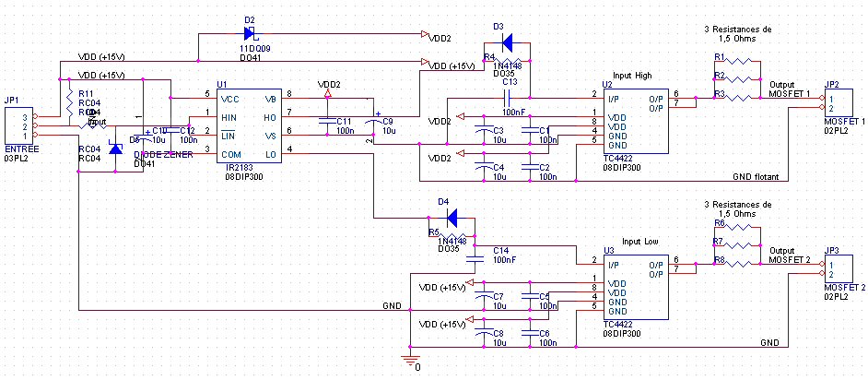This screenshot has width=868, height=380.
Task: Click capacitor C13 100nF
Action: point(507,99)
